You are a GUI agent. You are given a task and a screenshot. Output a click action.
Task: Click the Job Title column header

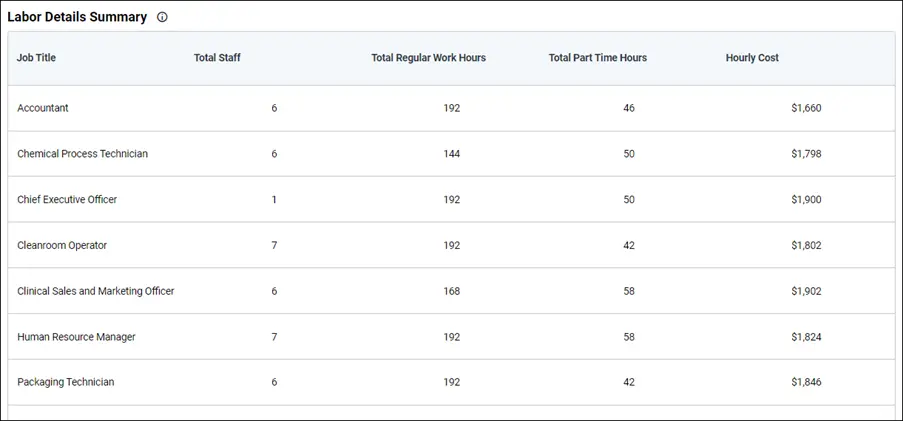36,58
